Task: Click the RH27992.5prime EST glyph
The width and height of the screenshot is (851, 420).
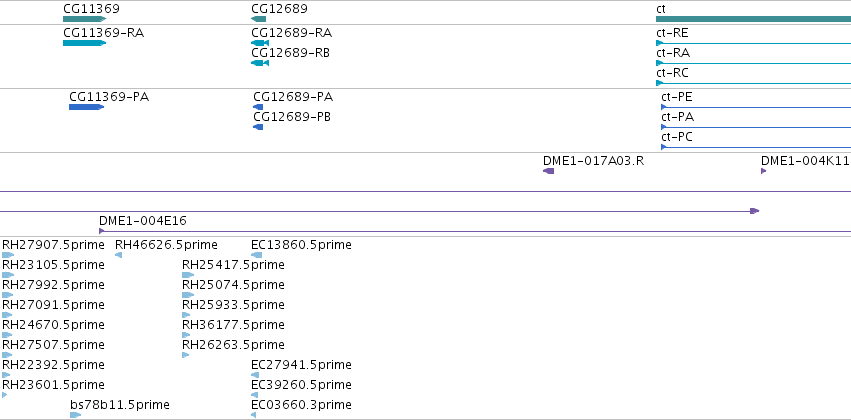Action: [x=8, y=295]
